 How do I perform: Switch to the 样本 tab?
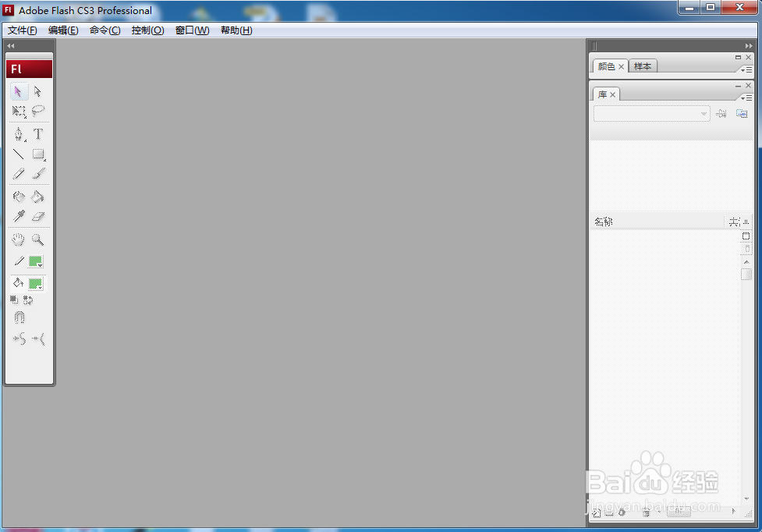[643, 66]
